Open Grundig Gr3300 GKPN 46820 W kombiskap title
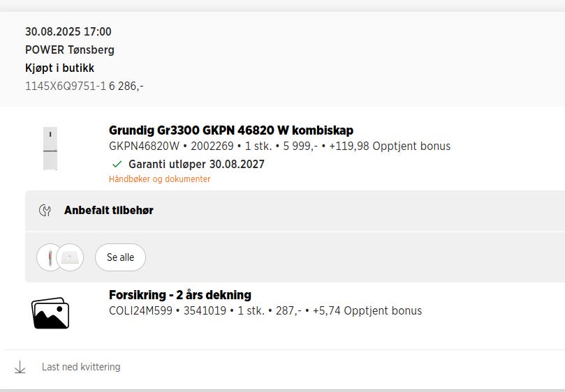Screen dimensions: 565x392 231,130
